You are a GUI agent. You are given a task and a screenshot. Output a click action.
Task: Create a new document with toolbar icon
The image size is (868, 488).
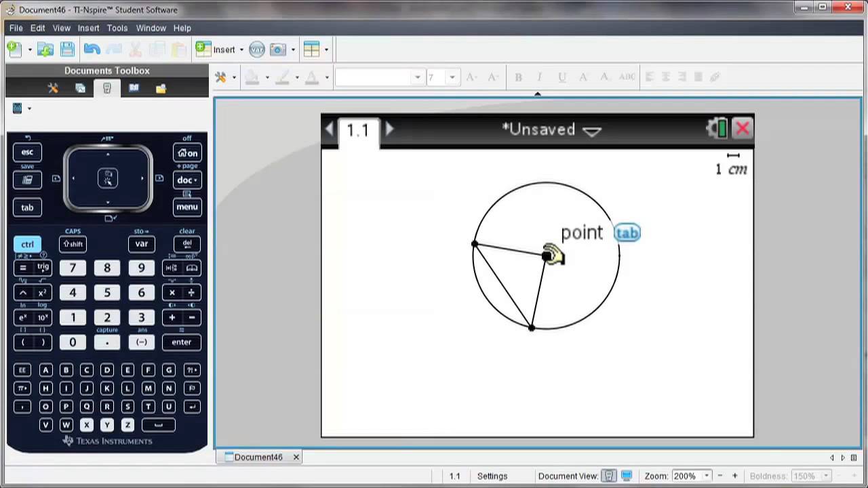[x=14, y=49]
